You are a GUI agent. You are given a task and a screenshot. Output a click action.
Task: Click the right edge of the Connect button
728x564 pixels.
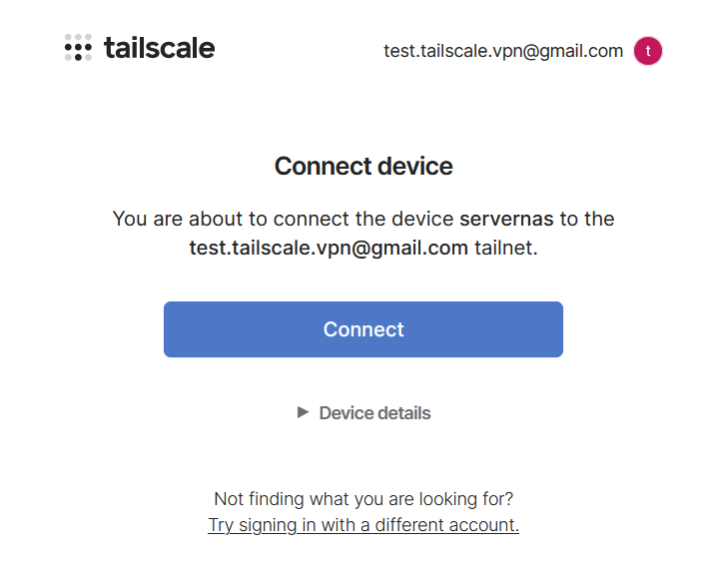(553, 329)
